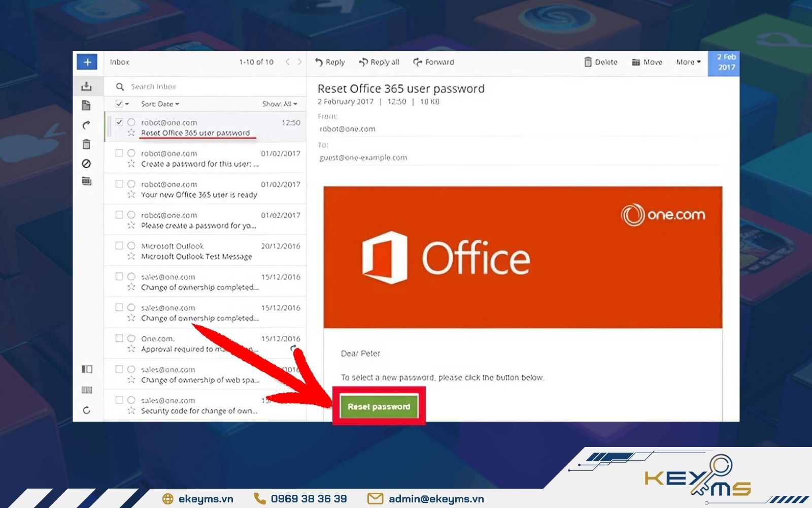Screen dimensions: 812x508
Task: Check the Microsoft Outlook Test Message checkbox
Action: [x=119, y=245]
